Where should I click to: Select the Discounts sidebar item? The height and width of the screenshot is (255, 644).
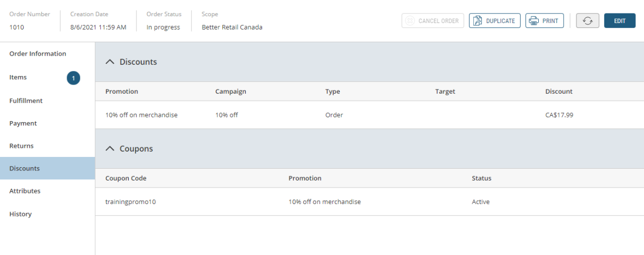(25, 168)
